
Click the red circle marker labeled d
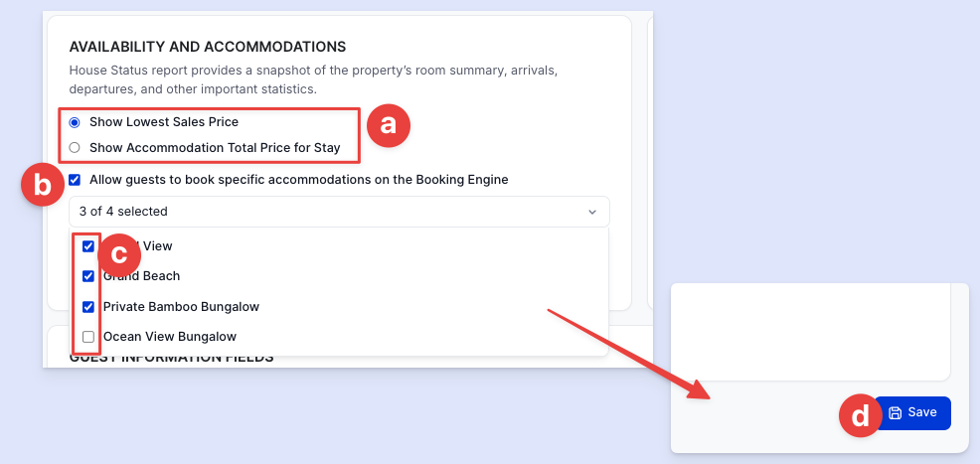pos(861,415)
